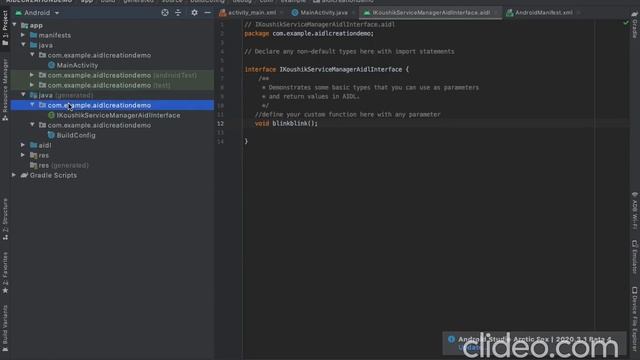Expand the Gradle Scripts node

[14, 175]
